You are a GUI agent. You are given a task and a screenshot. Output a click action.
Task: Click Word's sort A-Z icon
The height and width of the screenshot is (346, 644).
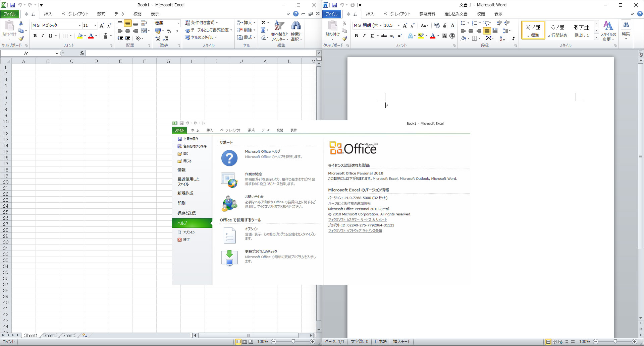[x=502, y=38]
